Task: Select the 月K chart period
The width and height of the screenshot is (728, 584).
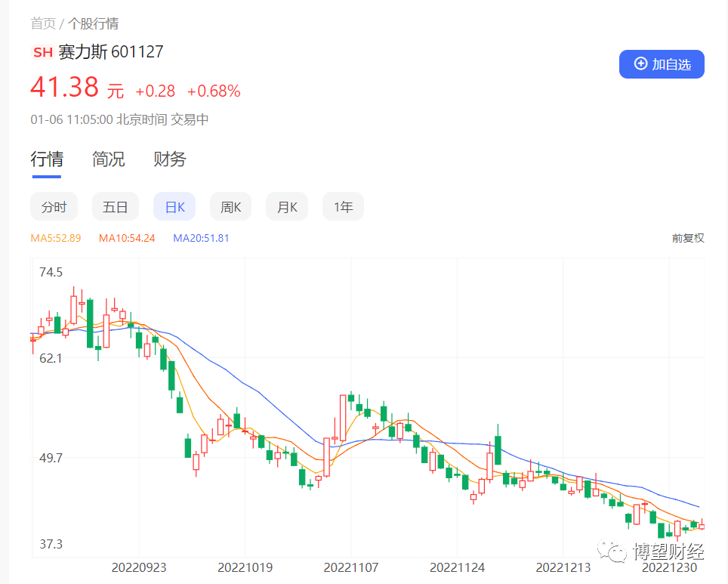Action: [287, 206]
